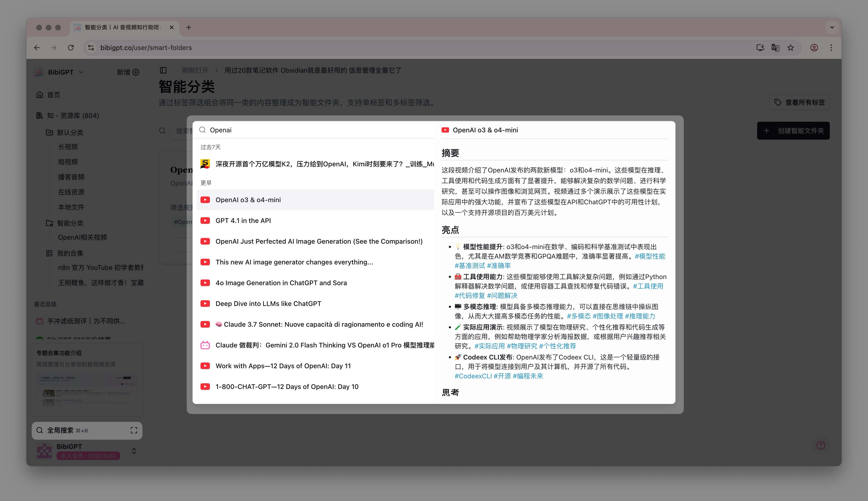
Task: Expand the BibiGPT workspace dropdown
Action: point(81,72)
